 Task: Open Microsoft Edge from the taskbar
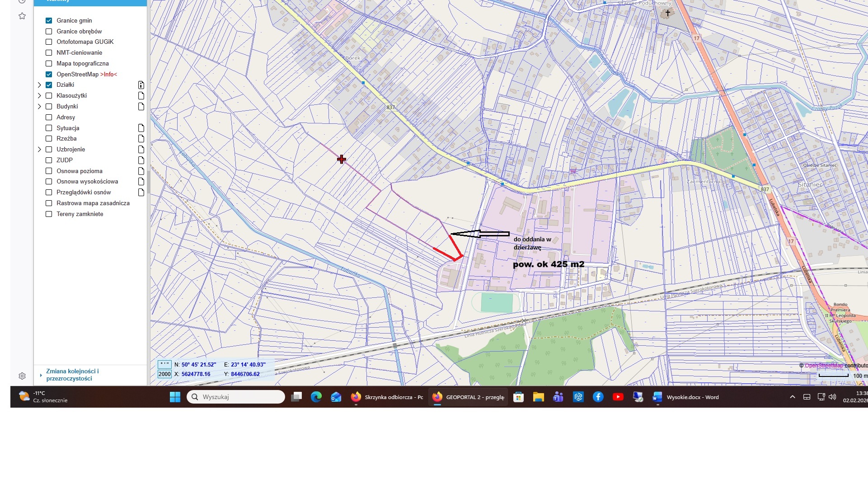[316, 397]
